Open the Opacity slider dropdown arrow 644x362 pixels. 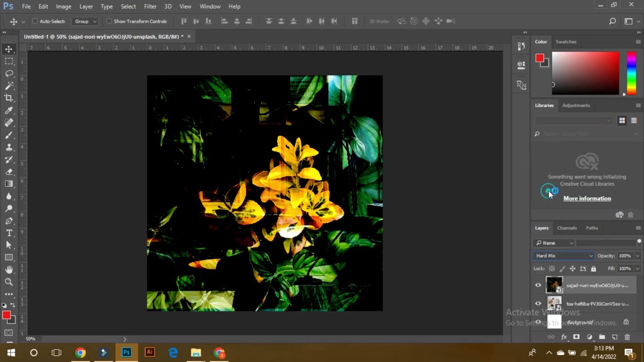pos(637,256)
